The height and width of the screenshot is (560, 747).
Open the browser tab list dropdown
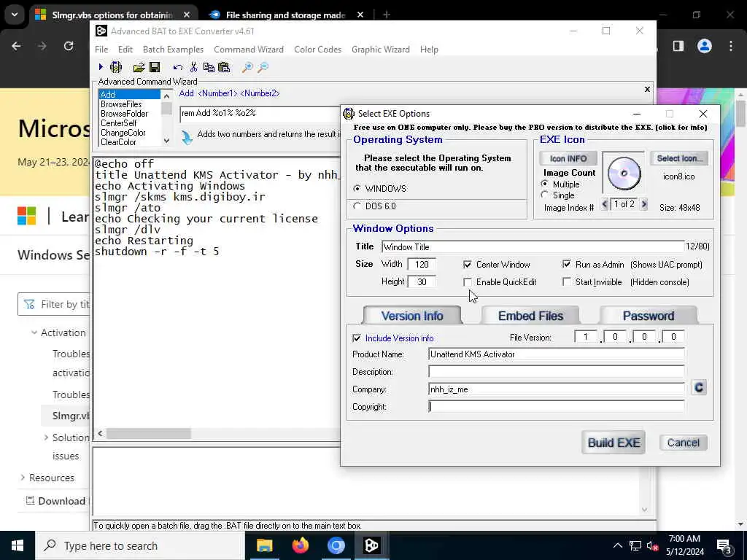[x=15, y=15]
